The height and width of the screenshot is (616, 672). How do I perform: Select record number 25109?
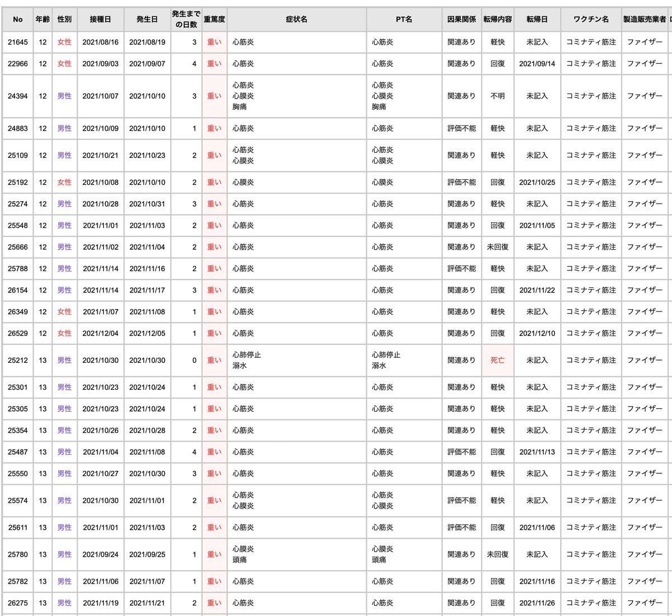click(18, 156)
